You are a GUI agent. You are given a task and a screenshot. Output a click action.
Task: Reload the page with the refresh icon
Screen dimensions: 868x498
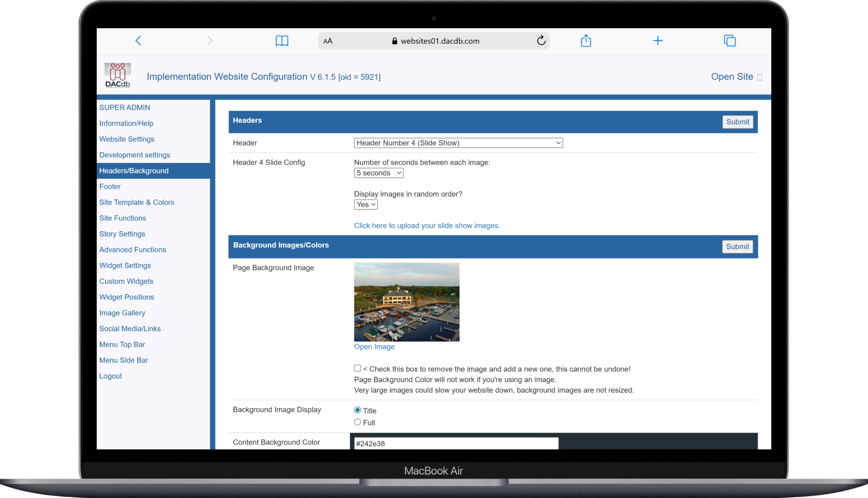[541, 40]
